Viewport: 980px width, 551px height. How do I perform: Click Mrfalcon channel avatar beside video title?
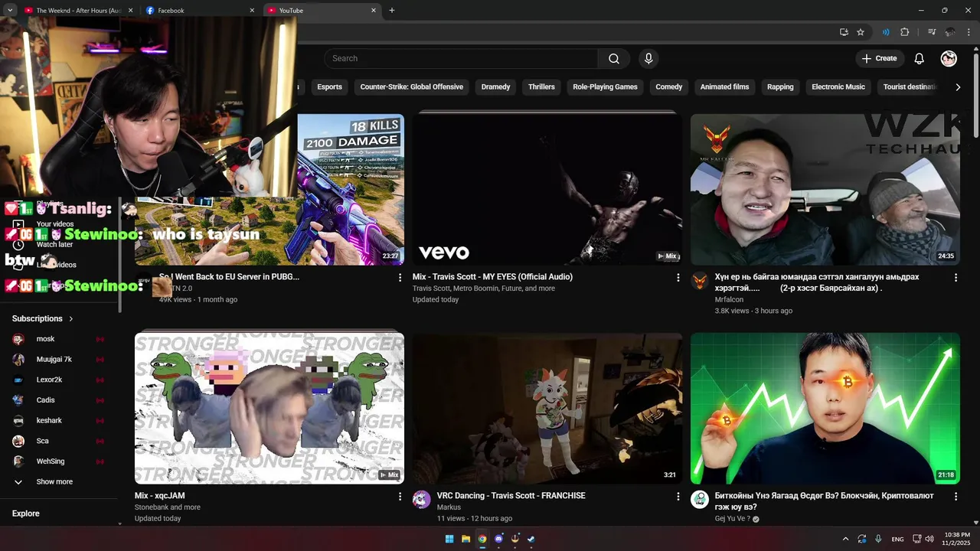700,281
